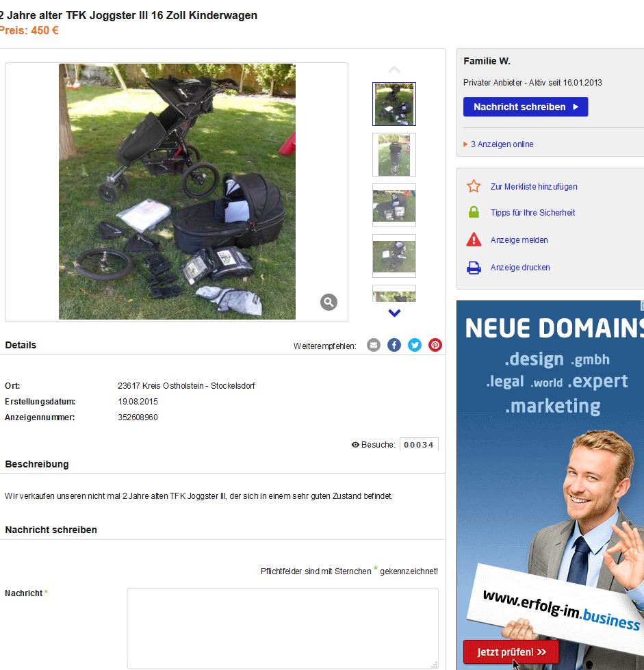Share listing via email icon

pyautogui.click(x=374, y=345)
